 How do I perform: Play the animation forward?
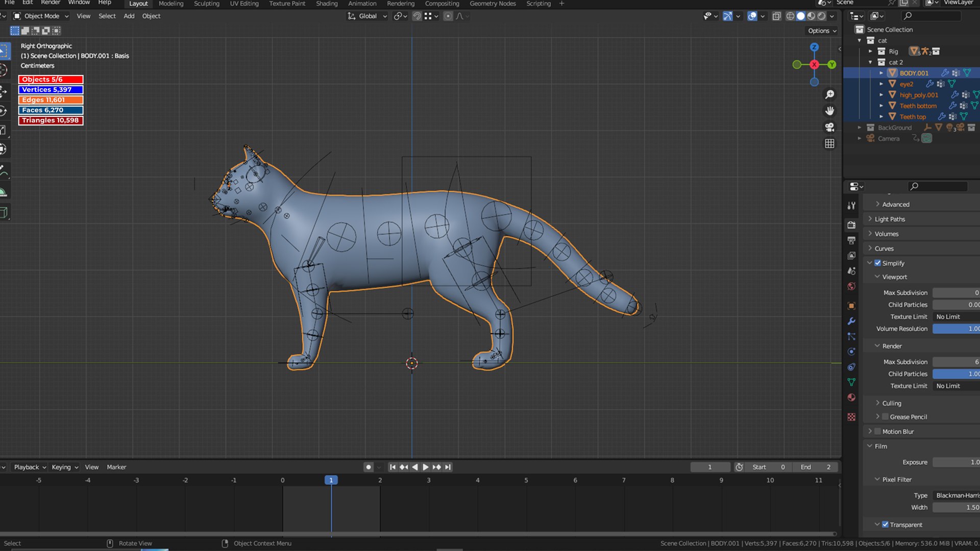click(425, 467)
